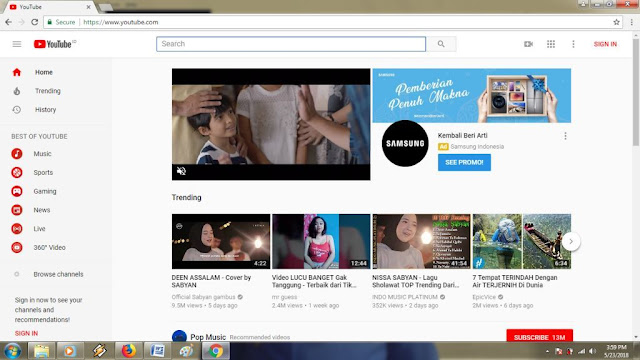
Task: Click the Home sidebar icon
Action: [x=17, y=72]
